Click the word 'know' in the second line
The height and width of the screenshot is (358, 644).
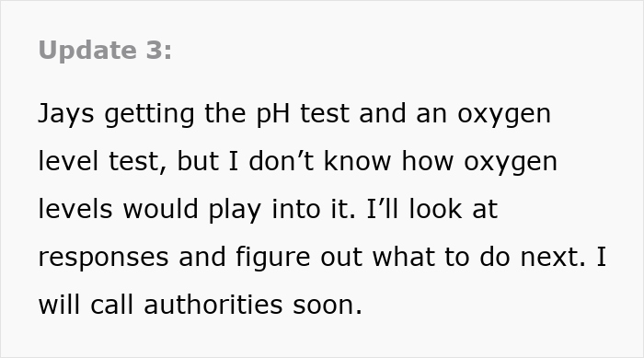(357, 161)
